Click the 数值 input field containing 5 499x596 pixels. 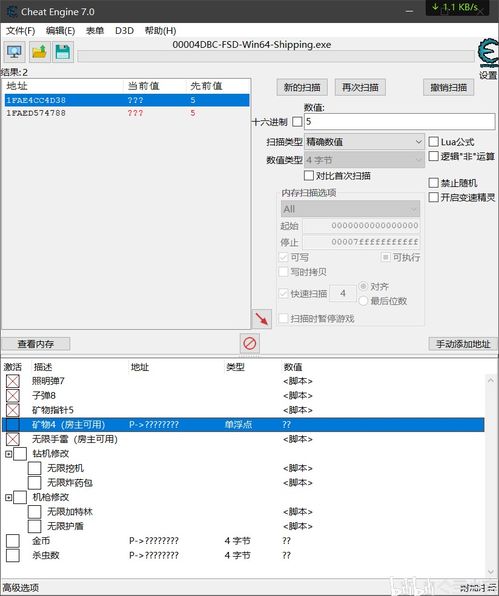point(399,122)
